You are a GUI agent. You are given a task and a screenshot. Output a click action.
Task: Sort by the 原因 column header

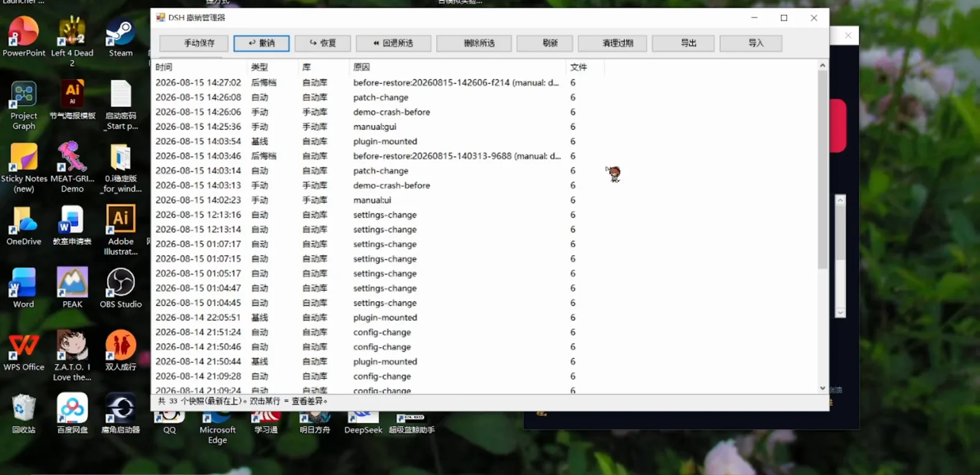[458, 67]
